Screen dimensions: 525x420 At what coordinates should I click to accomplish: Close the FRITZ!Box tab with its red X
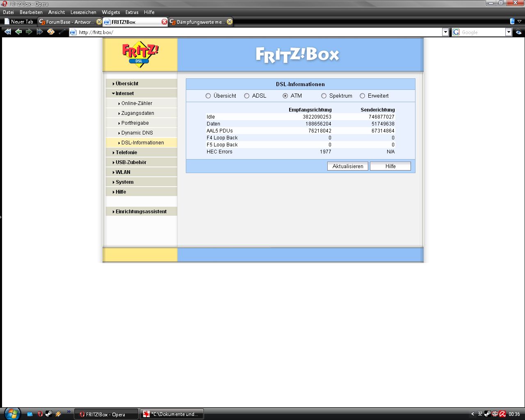(x=164, y=22)
